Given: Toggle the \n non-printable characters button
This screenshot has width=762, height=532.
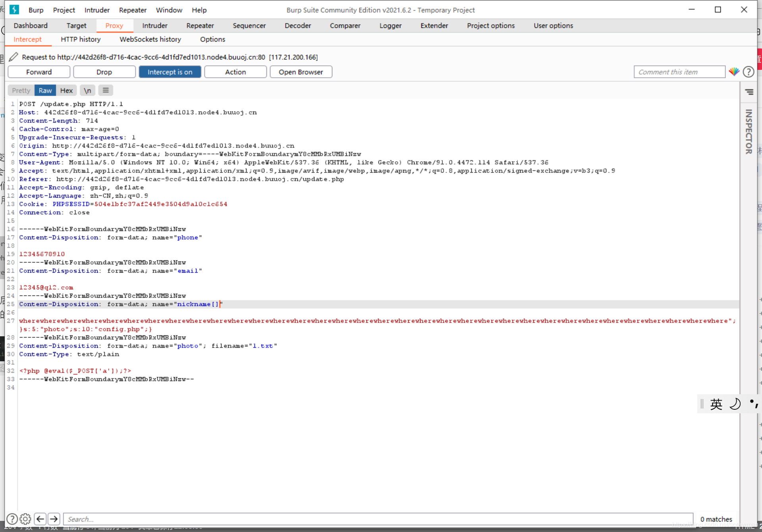Looking at the screenshot, I should 87,91.
